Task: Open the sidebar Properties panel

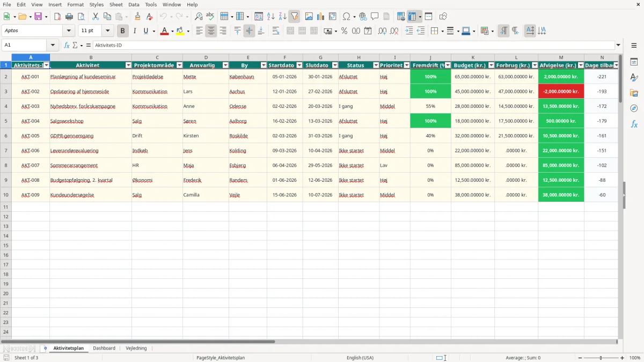Action: pos(634,62)
